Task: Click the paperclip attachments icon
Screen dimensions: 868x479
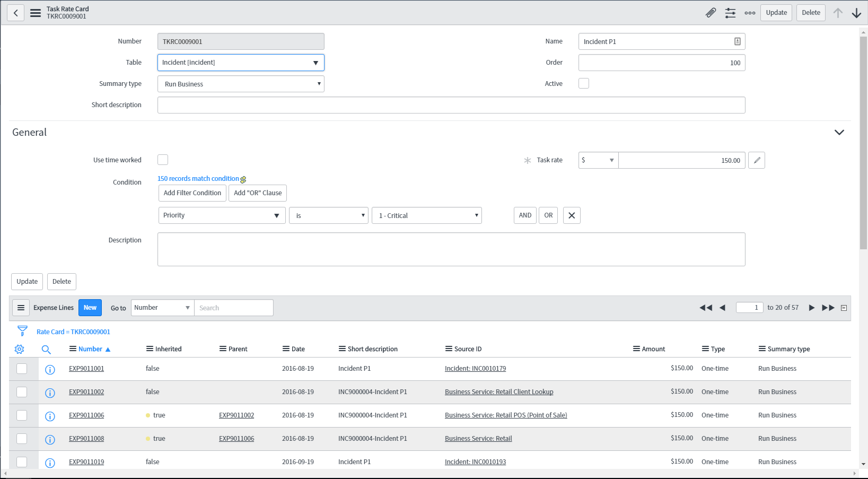Action: pos(711,13)
